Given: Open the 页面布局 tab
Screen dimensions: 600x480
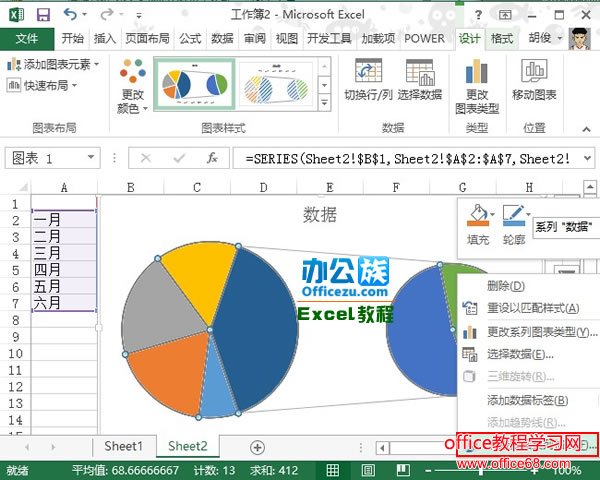Looking at the screenshot, I should [147, 38].
